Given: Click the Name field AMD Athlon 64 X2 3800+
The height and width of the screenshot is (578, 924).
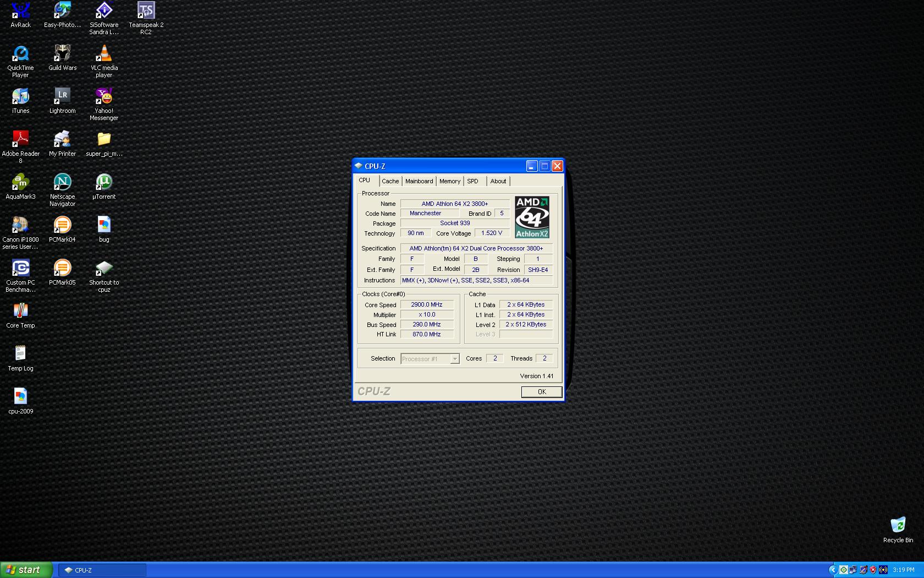Looking at the screenshot, I should pyautogui.click(x=455, y=204).
